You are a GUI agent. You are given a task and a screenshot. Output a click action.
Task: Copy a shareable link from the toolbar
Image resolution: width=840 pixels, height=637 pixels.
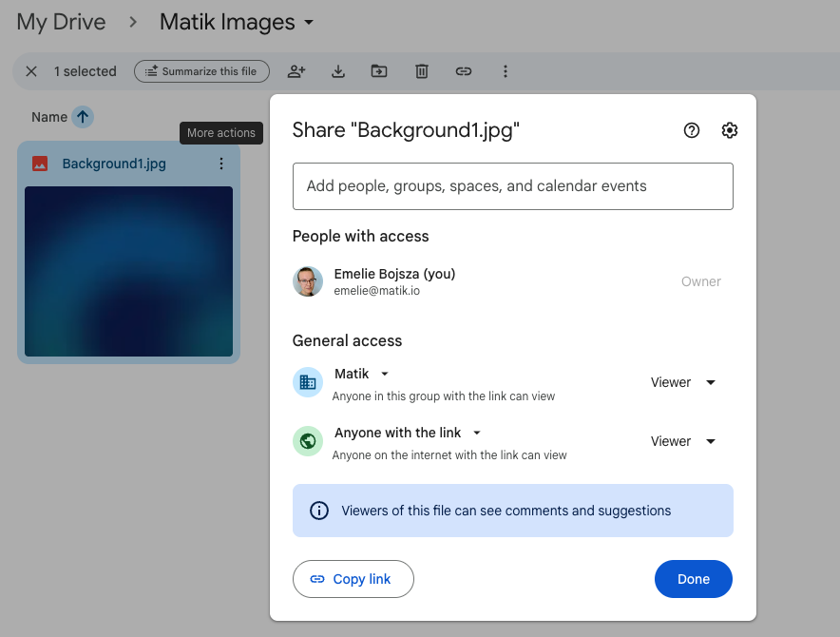[x=463, y=71]
